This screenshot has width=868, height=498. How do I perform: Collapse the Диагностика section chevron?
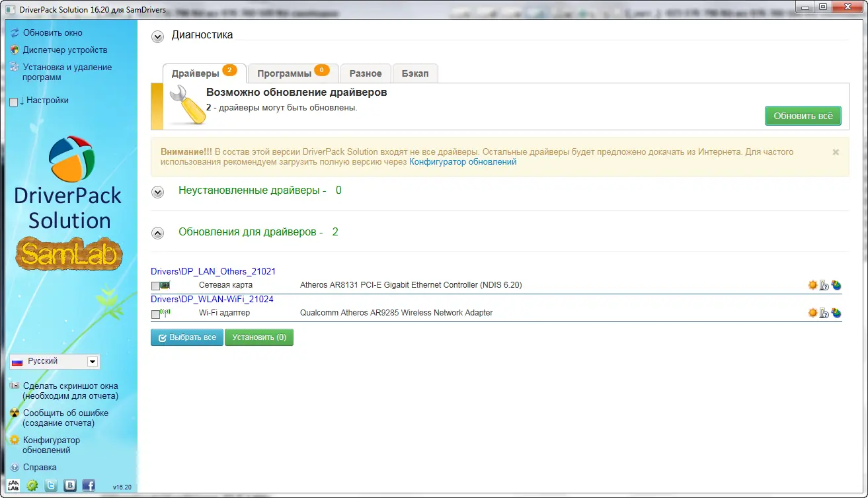click(157, 37)
